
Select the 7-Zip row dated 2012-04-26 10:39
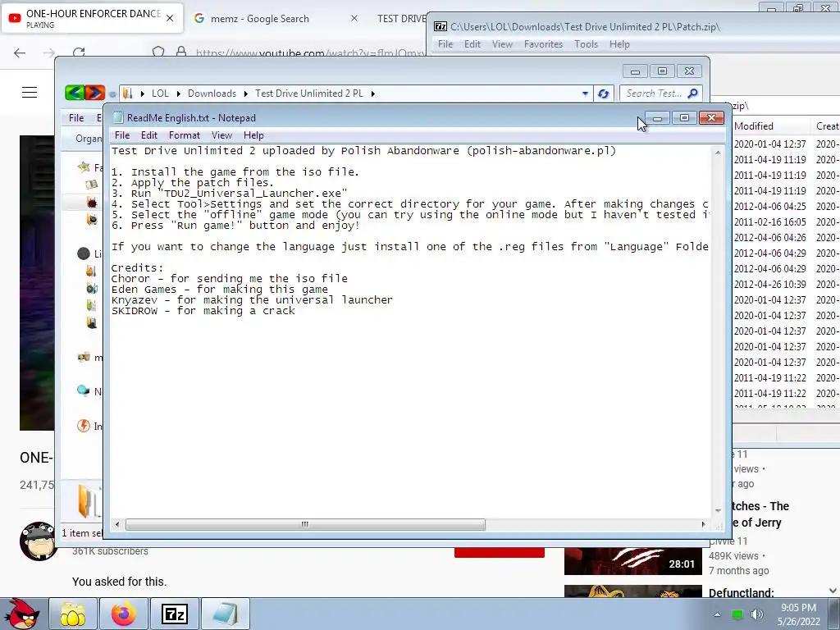[x=786, y=284]
